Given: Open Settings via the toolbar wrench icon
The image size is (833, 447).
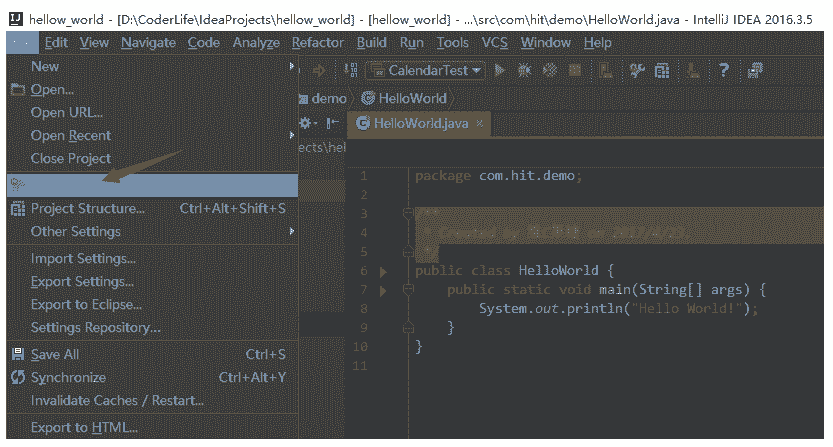Looking at the screenshot, I should [636, 70].
